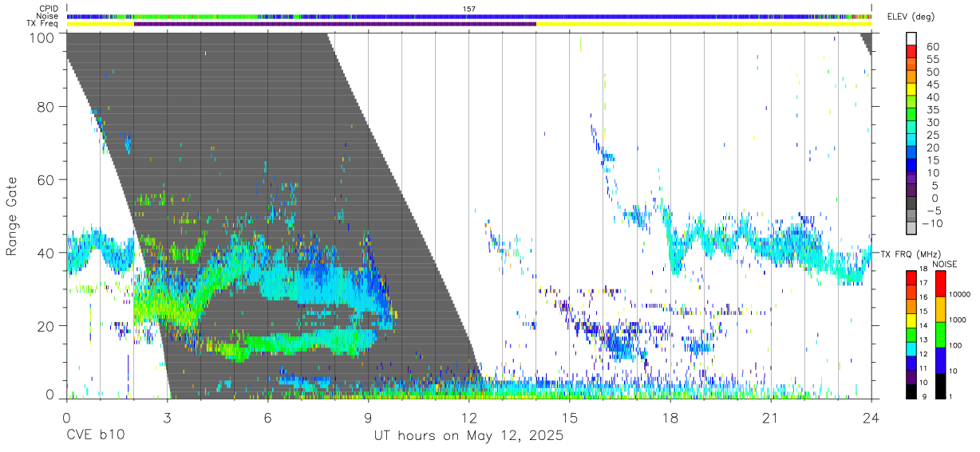The height and width of the screenshot is (452, 980).
Task: Click the red 60-degree elevation swatch
Action: click(x=911, y=50)
